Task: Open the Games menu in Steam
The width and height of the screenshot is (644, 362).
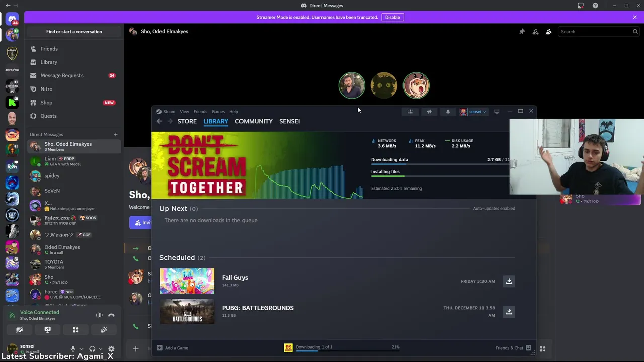Action: pyautogui.click(x=218, y=112)
